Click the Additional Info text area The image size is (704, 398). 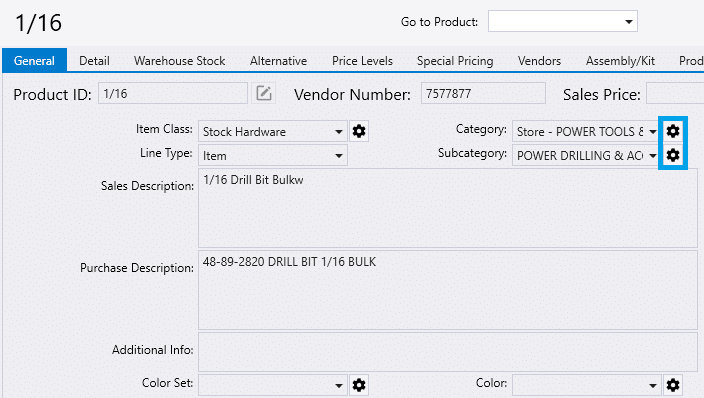(x=448, y=352)
